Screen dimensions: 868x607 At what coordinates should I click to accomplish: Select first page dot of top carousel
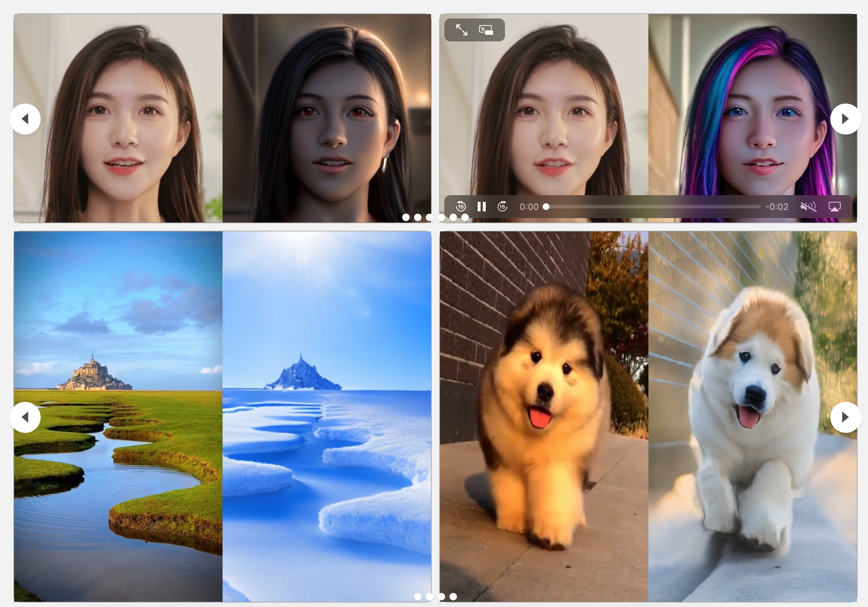pos(406,217)
